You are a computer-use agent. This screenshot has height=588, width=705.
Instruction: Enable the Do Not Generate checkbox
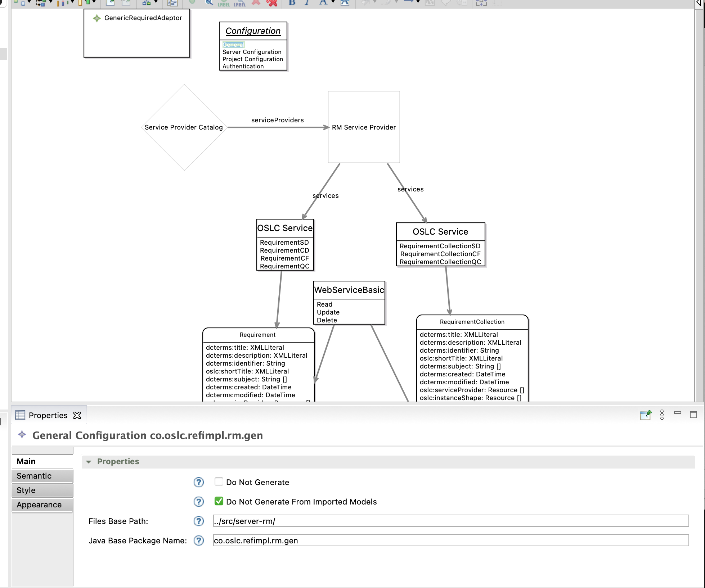(x=219, y=481)
